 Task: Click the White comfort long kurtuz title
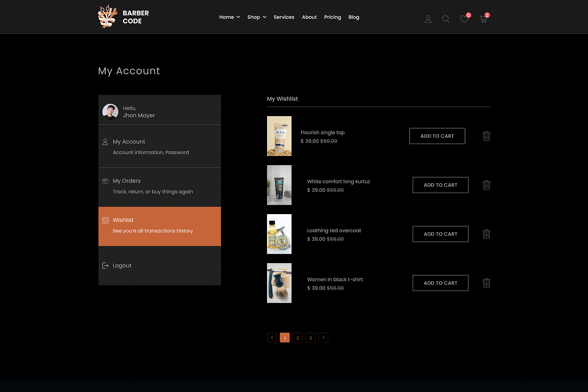point(339,182)
